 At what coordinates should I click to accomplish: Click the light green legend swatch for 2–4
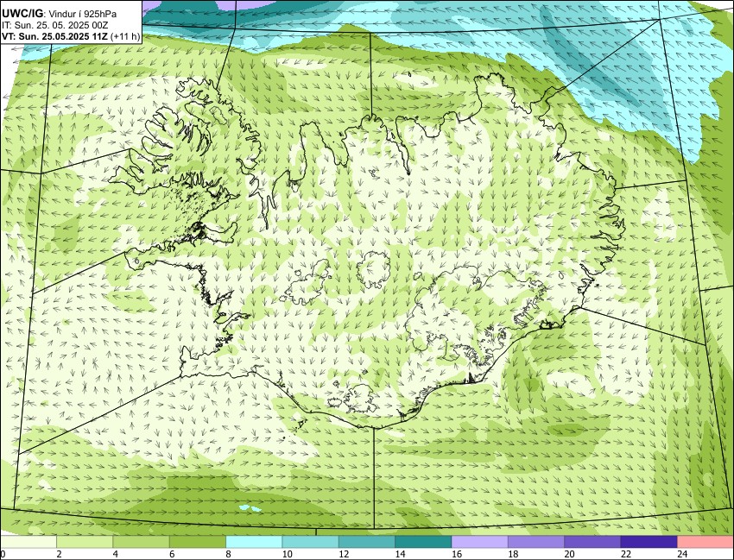85,542
